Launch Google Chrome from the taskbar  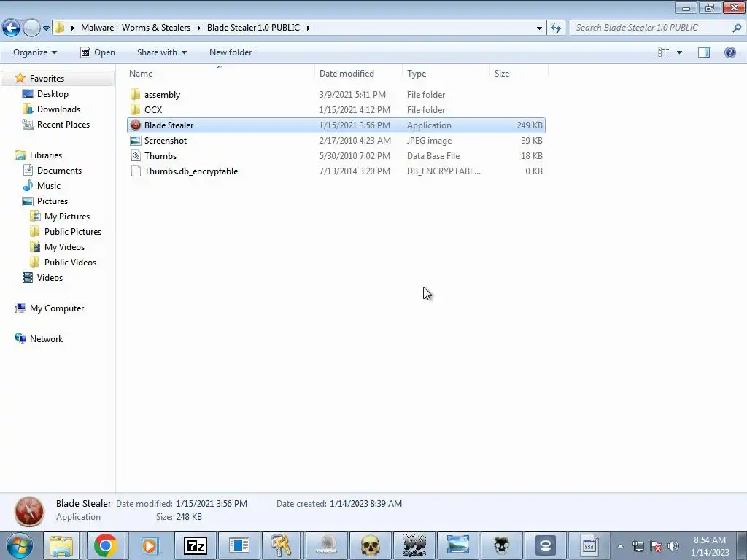click(106, 545)
